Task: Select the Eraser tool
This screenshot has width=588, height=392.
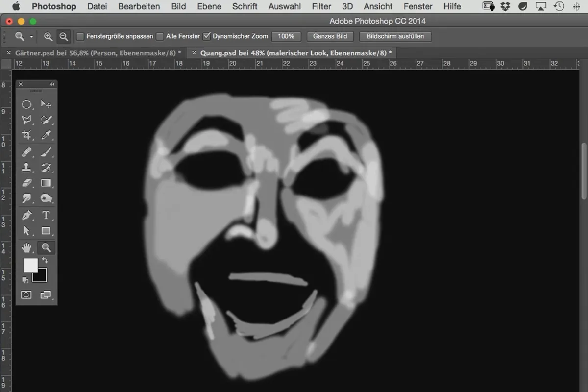Action: pos(26,183)
